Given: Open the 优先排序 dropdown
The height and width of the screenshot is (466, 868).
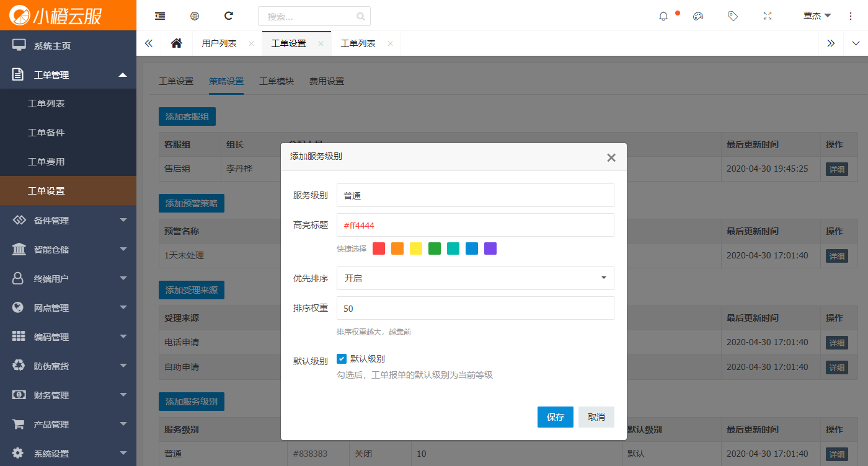Looking at the screenshot, I should (x=475, y=278).
